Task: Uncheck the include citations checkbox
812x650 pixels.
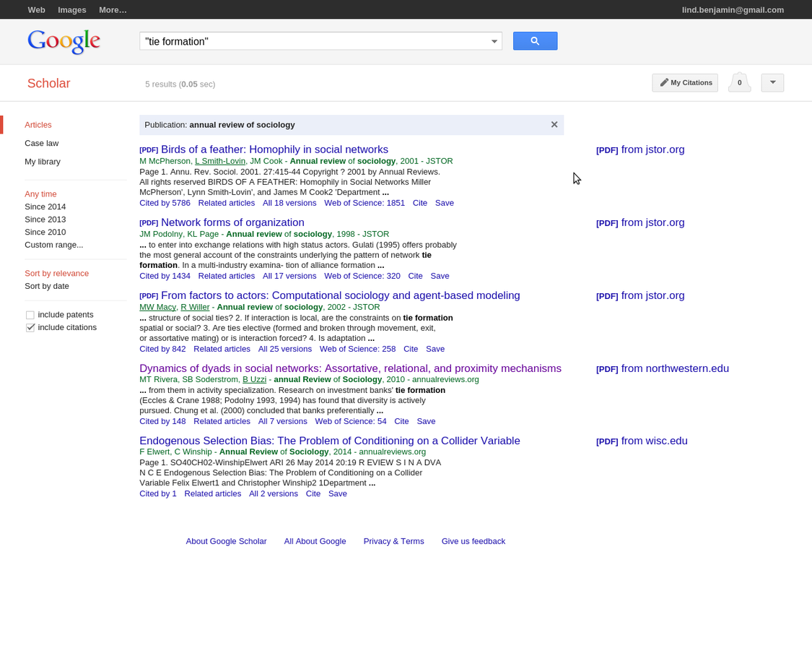Action: coord(30,328)
